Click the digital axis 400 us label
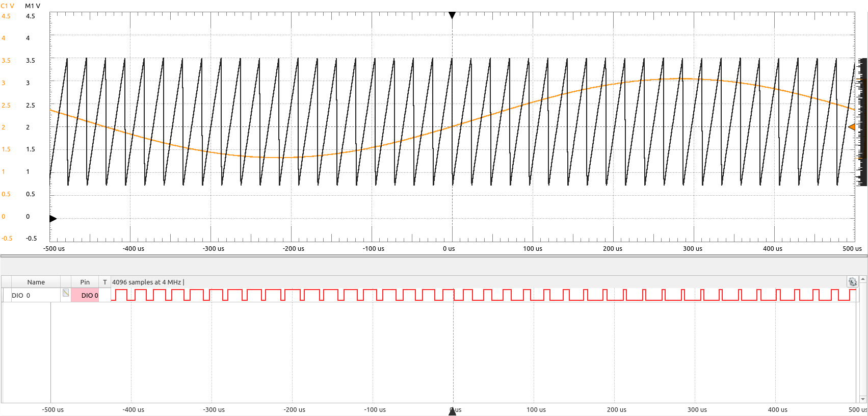 777,409
